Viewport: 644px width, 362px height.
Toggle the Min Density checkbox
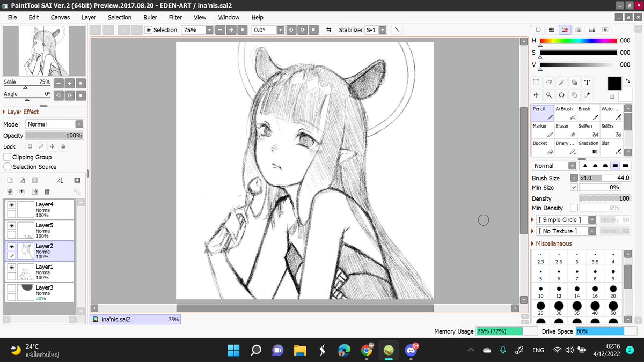574,208
